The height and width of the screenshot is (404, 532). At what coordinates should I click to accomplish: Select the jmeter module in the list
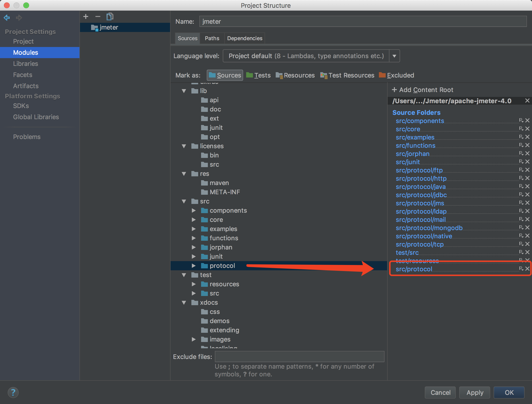point(125,27)
